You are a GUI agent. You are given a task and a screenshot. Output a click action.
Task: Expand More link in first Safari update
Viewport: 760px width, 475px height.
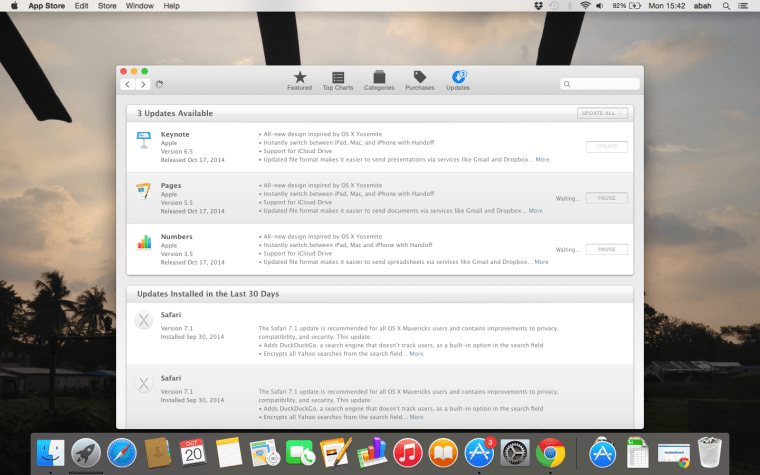coord(416,354)
